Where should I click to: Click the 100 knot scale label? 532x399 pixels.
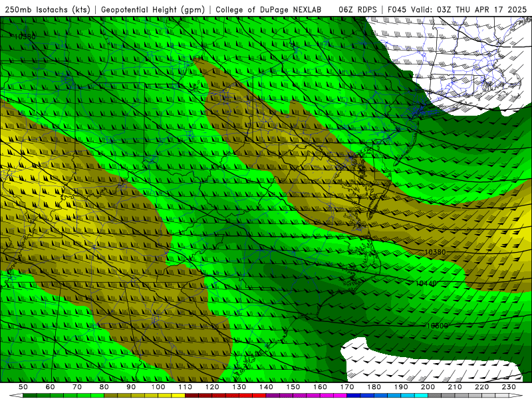[158, 387]
